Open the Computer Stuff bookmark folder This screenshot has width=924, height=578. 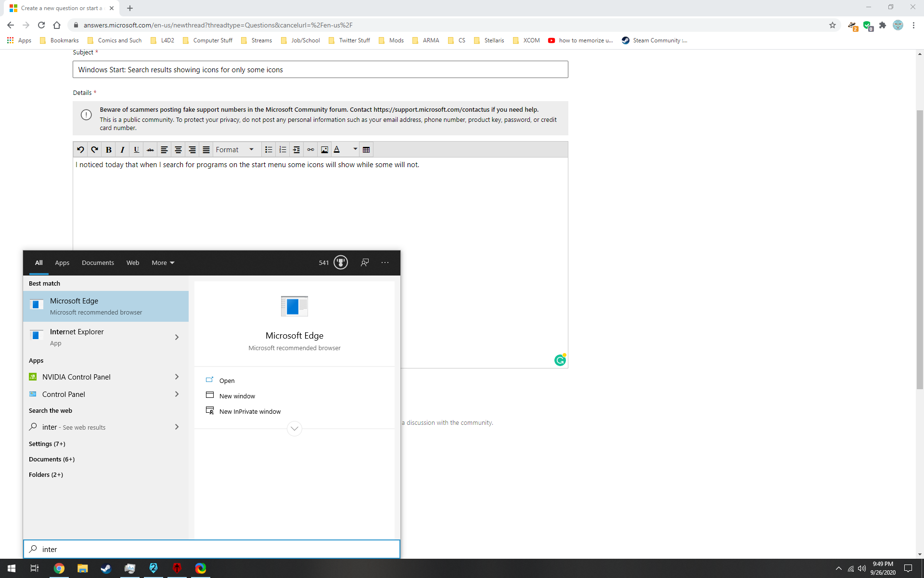(x=208, y=40)
